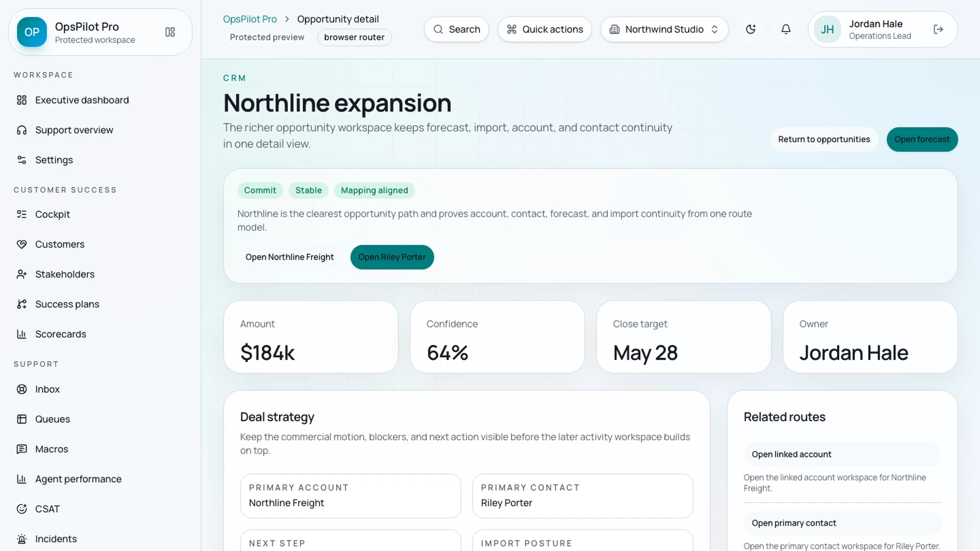Viewport: 980px width, 551px height.
Task: Open Agent performance page
Action: tap(100, 479)
